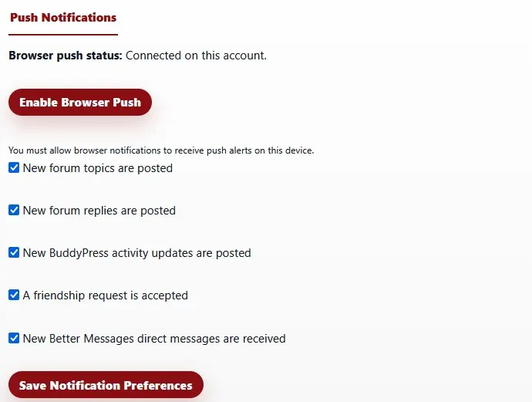The image size is (532, 402).
Task: Toggle the new forum replies checkbox
Action: pyautogui.click(x=14, y=210)
